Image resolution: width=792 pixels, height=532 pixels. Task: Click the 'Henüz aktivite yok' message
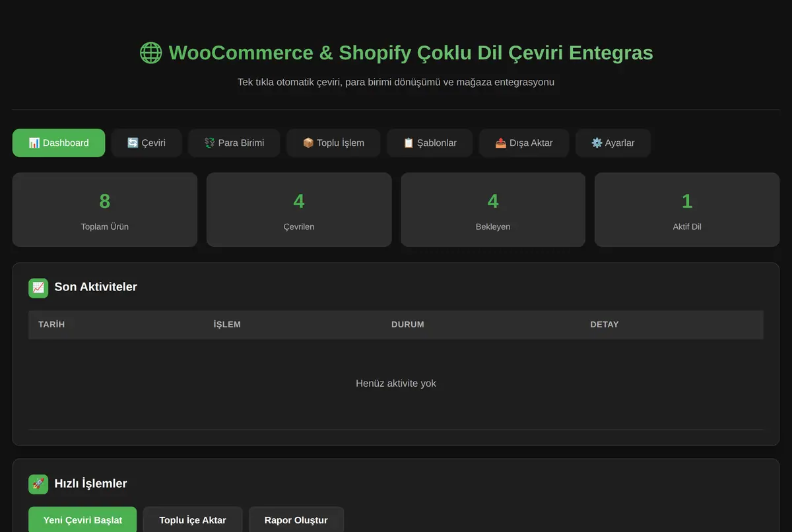tap(396, 383)
